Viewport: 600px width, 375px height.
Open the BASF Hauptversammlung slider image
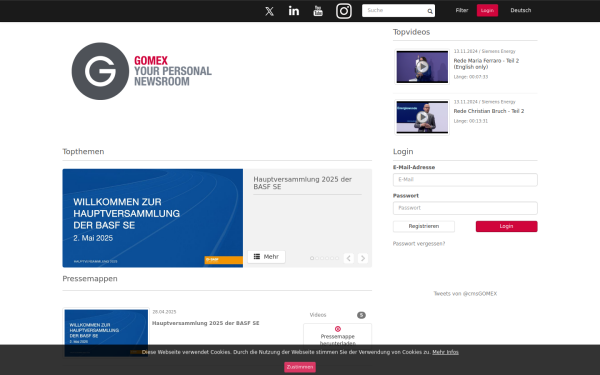click(153, 218)
